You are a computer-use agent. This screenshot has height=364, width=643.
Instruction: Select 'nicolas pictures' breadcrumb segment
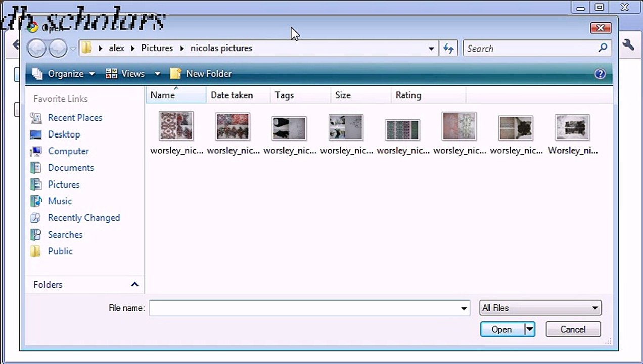221,48
